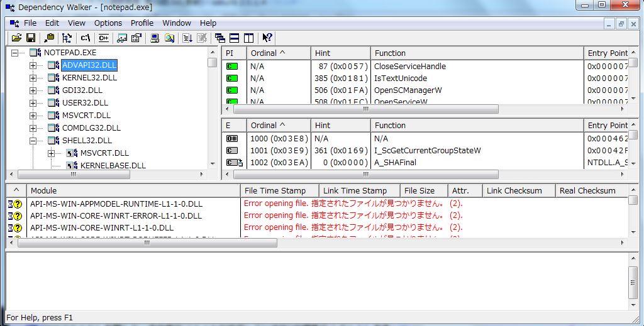Sort imports by PI column header
The width and height of the screenshot is (644, 326).
click(x=234, y=53)
